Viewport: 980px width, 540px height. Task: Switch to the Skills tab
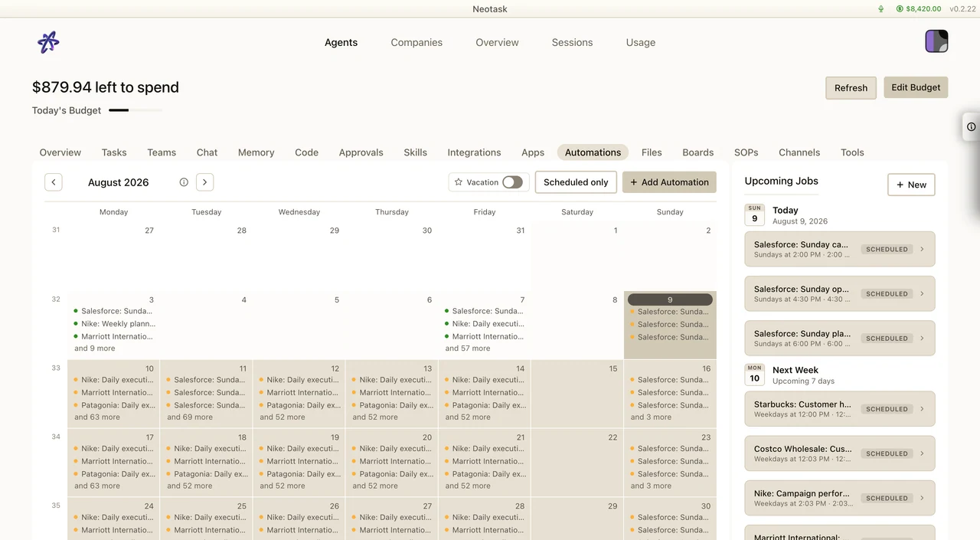pyautogui.click(x=415, y=152)
